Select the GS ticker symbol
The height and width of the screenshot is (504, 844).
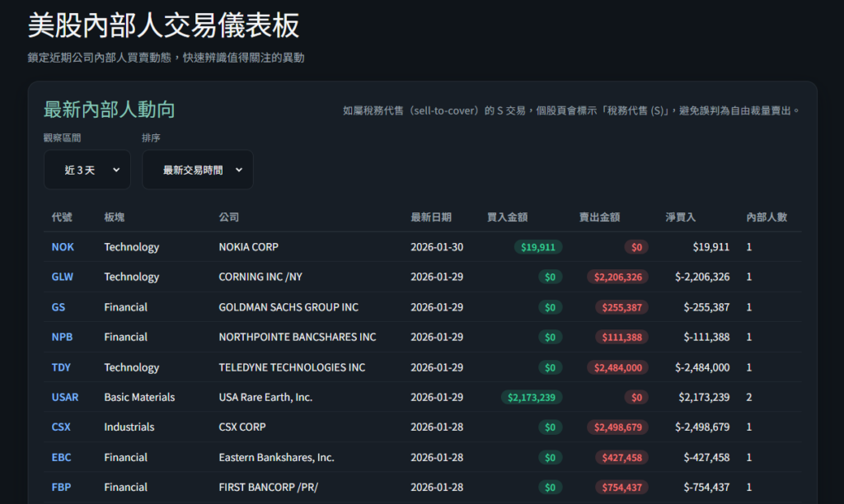(59, 307)
